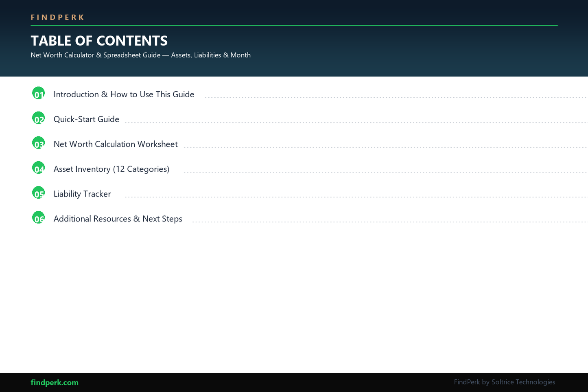Viewport: 588px width, 392px height.
Task: Click the green 04 number badge
Action: click(38, 167)
